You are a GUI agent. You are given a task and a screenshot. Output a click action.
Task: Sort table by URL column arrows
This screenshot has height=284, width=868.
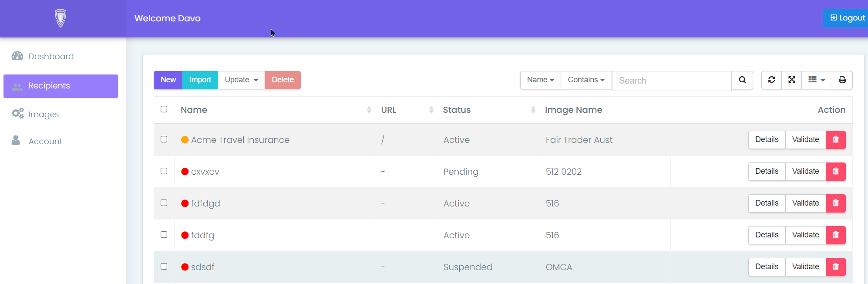point(431,110)
